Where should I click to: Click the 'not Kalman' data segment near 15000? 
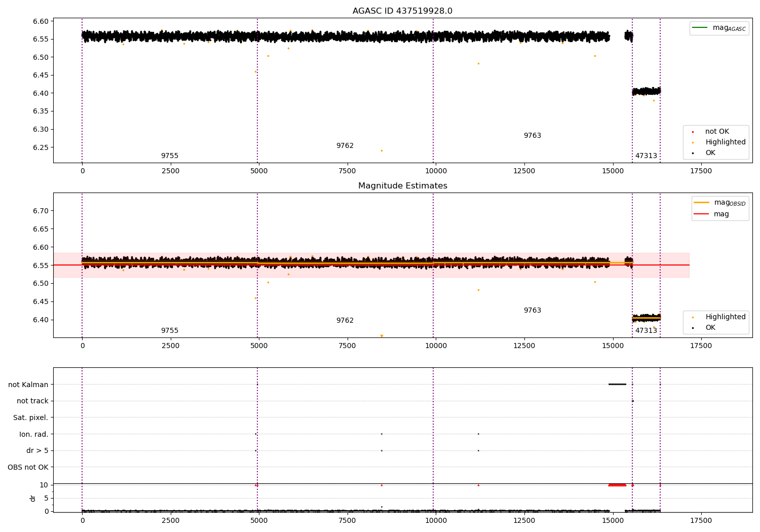coord(617,384)
